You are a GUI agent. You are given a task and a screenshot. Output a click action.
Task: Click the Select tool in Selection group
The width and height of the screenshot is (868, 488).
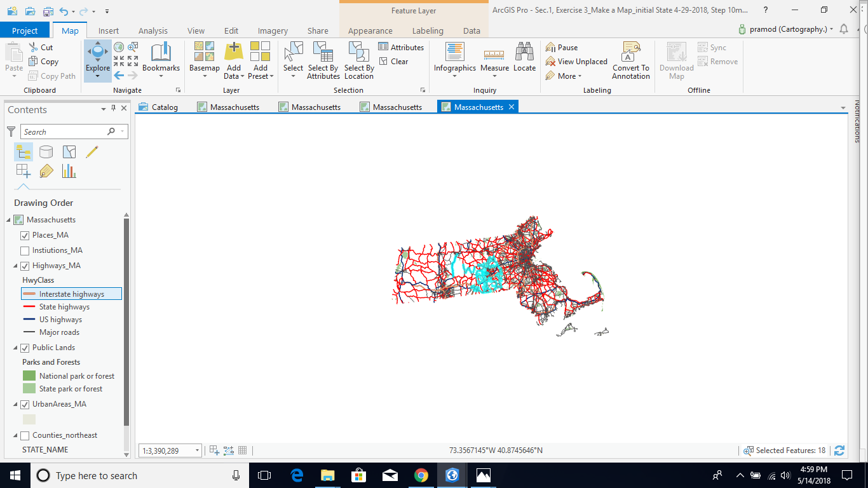pyautogui.click(x=293, y=60)
